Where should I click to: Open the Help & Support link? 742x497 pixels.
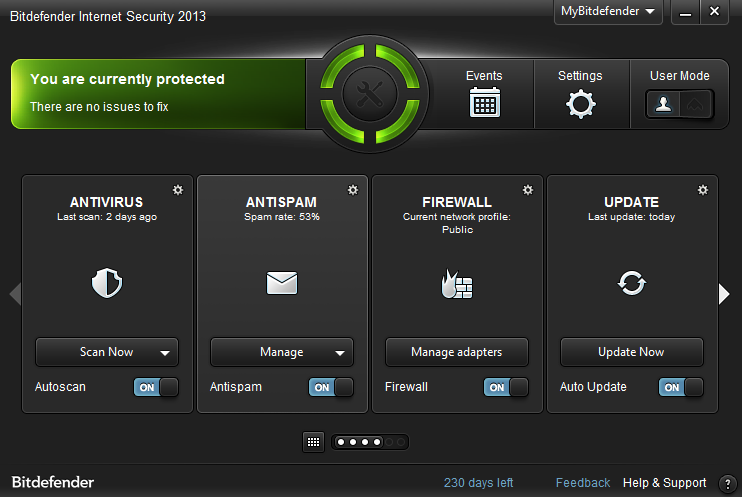click(664, 483)
